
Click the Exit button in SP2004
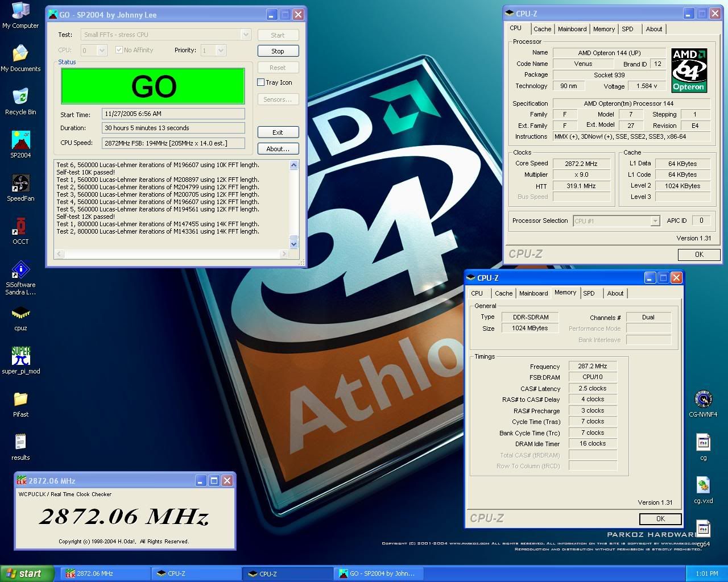278,132
